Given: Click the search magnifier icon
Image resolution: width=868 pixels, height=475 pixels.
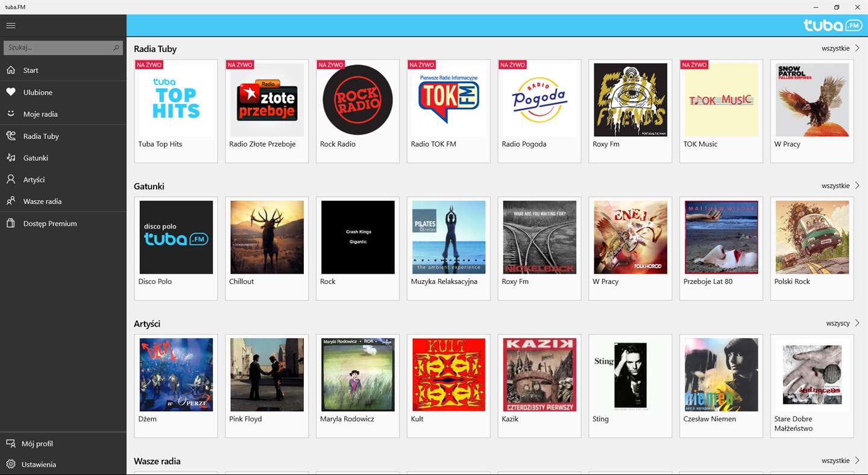Looking at the screenshot, I should tap(116, 48).
